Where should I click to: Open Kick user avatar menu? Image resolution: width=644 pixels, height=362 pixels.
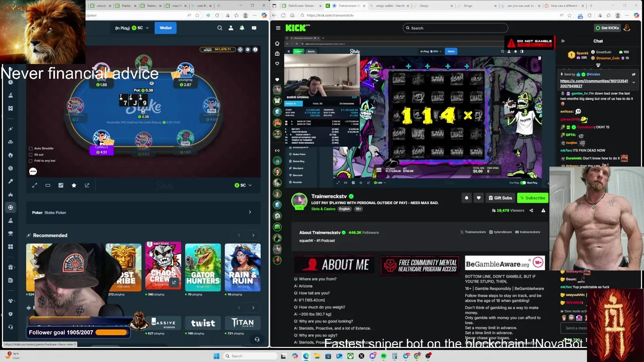tap(627, 28)
